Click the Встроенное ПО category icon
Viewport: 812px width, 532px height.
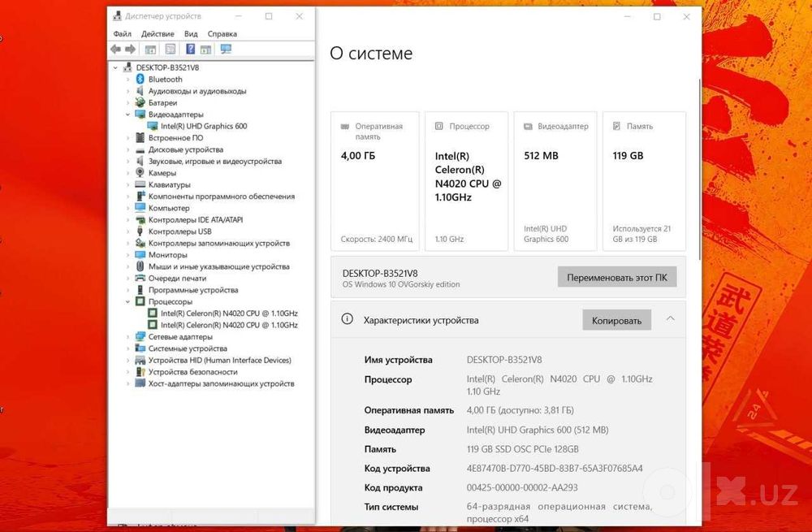point(140,138)
